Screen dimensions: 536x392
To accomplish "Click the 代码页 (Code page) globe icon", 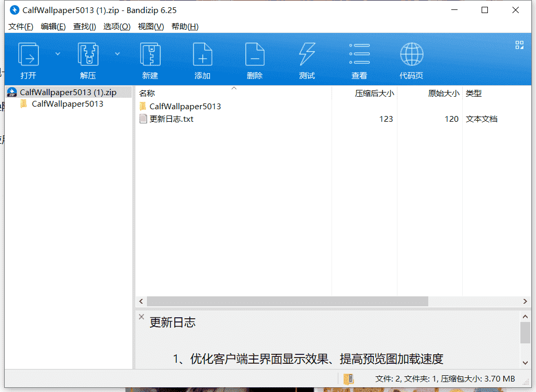I will click(x=412, y=54).
